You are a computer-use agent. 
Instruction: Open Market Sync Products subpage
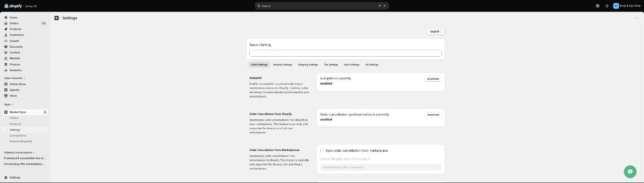(x=15, y=124)
